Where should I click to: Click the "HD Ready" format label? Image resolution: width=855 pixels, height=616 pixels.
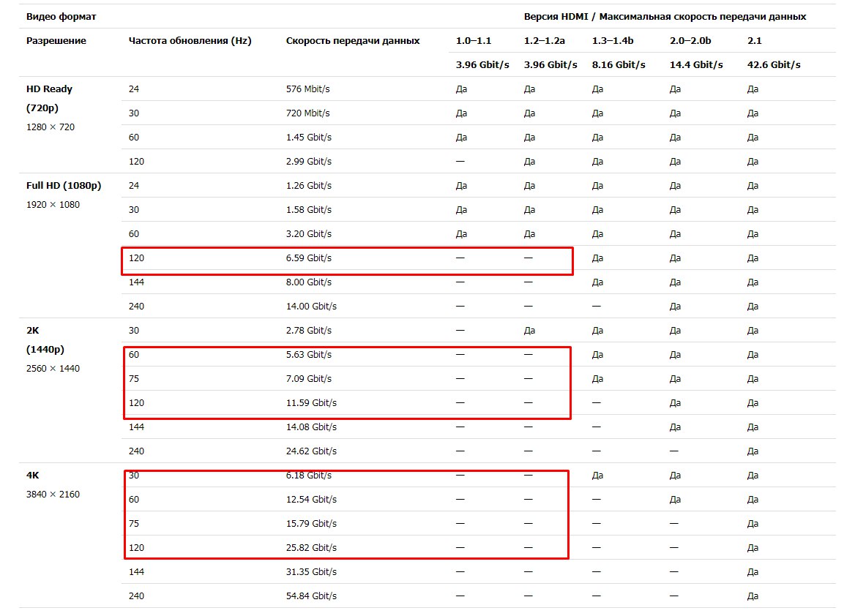click(x=50, y=89)
